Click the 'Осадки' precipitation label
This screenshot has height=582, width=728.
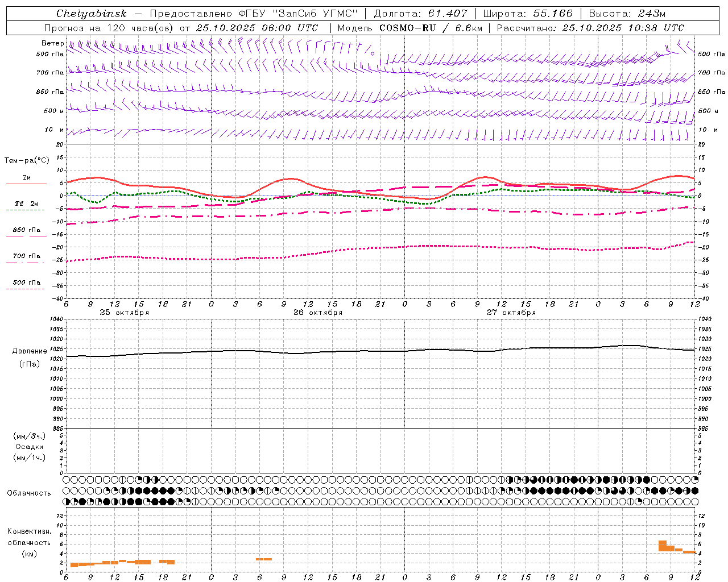30,447
